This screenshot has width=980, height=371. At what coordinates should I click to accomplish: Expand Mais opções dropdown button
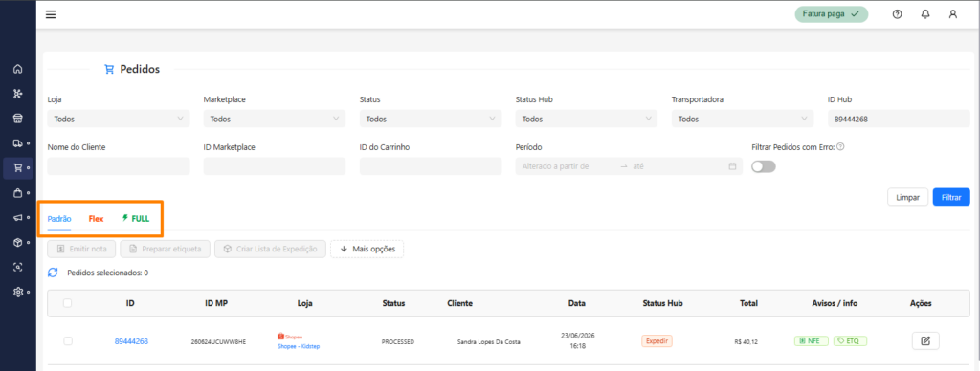coord(367,250)
